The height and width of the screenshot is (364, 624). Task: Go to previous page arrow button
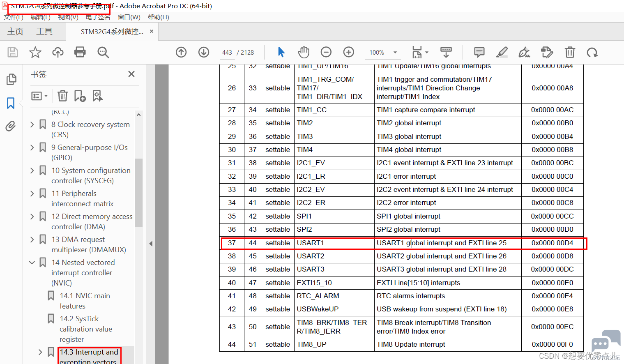(x=181, y=52)
